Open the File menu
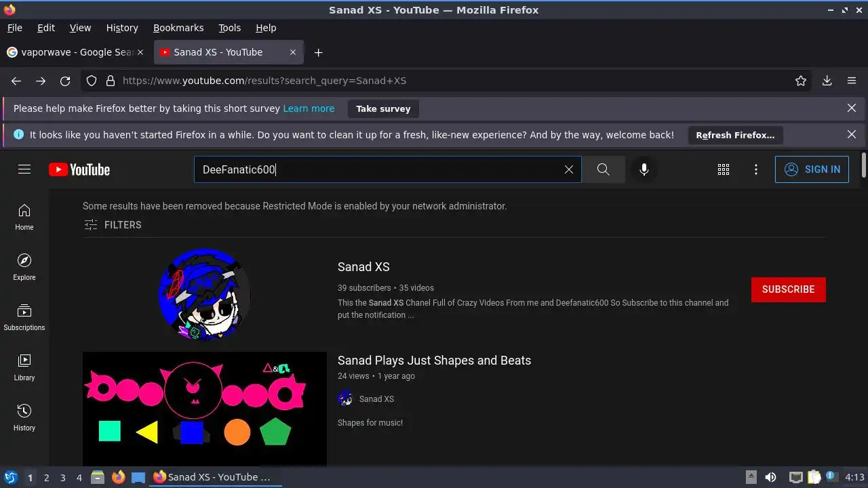Image resolution: width=868 pixels, height=488 pixels. [15, 28]
